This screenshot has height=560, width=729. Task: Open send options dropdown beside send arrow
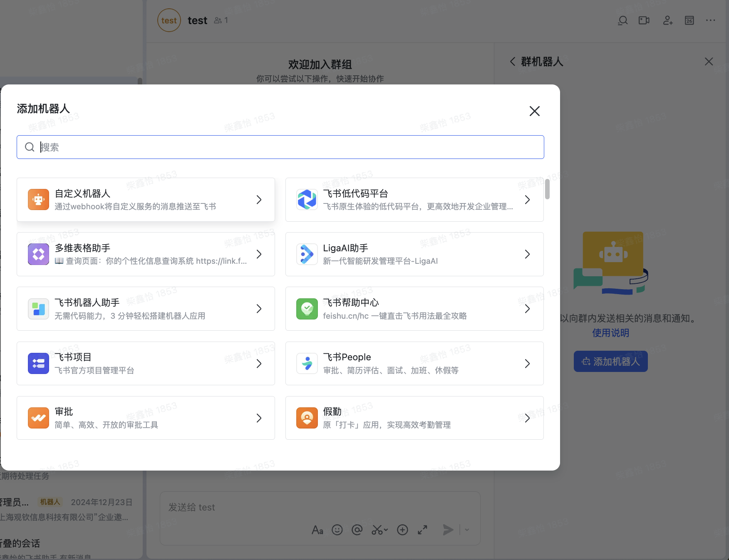coord(467,530)
